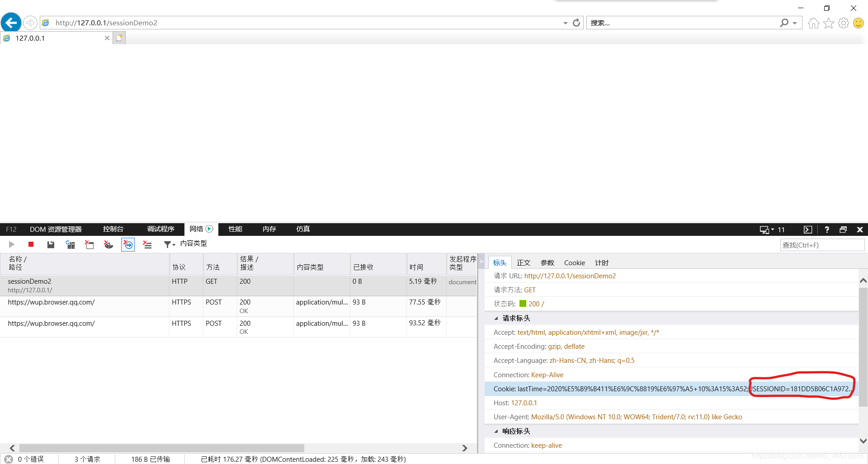The height and width of the screenshot is (464, 868).
Task: Close the developer tools panel
Action: click(860, 230)
